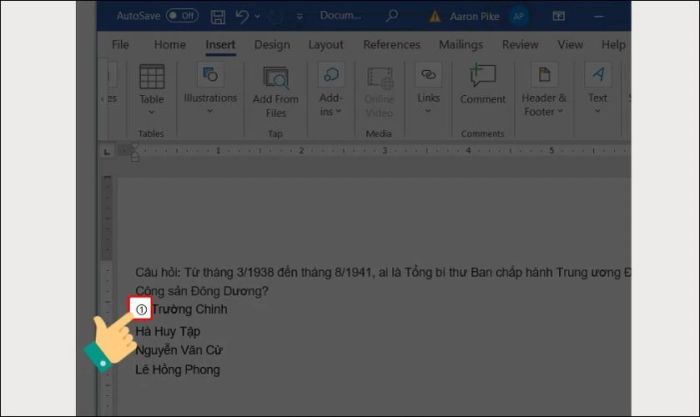Expand the Illustrations dropdown chevron
Screen dimensions: 700x417
(x=210, y=111)
